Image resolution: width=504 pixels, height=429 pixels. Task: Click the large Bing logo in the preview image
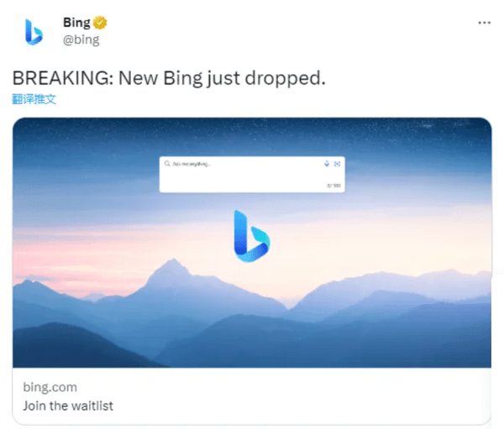(252, 236)
